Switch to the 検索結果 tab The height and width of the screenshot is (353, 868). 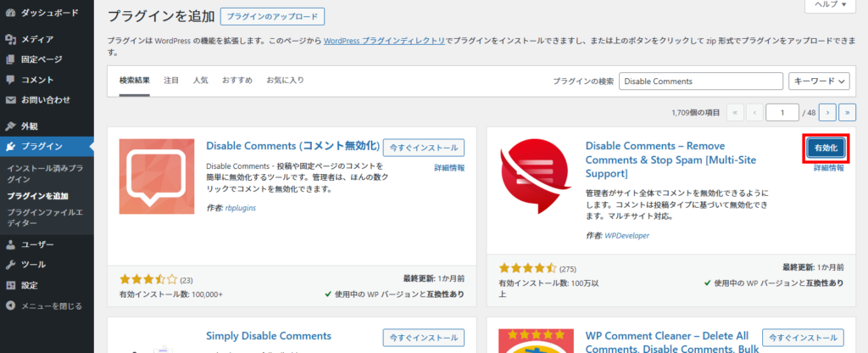(135, 81)
